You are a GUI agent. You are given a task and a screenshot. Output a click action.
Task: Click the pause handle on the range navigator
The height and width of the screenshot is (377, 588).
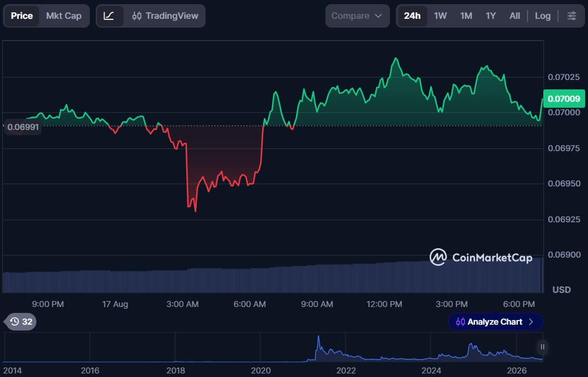click(x=542, y=346)
